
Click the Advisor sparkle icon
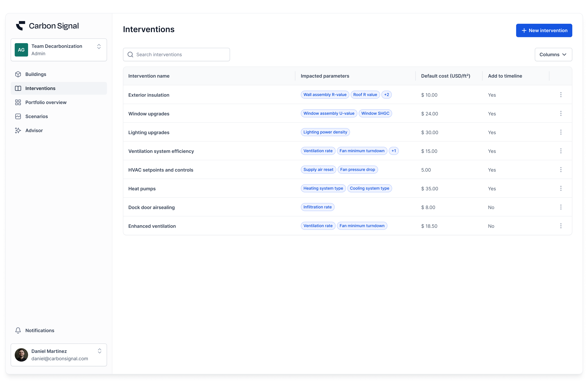click(18, 131)
